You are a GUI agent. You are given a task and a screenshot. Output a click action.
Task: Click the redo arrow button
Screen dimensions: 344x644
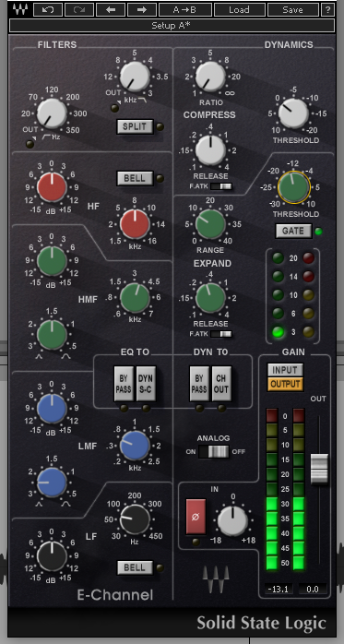click(x=78, y=9)
